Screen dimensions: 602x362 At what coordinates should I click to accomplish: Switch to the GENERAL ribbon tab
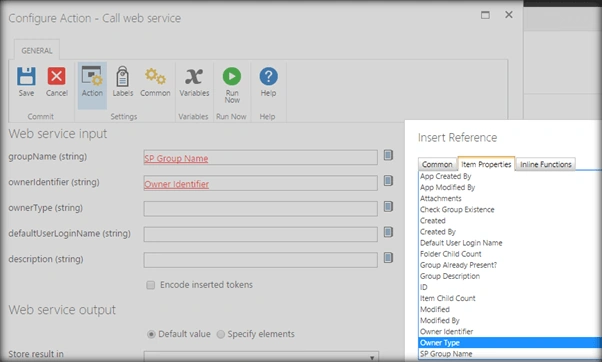tap(36, 50)
